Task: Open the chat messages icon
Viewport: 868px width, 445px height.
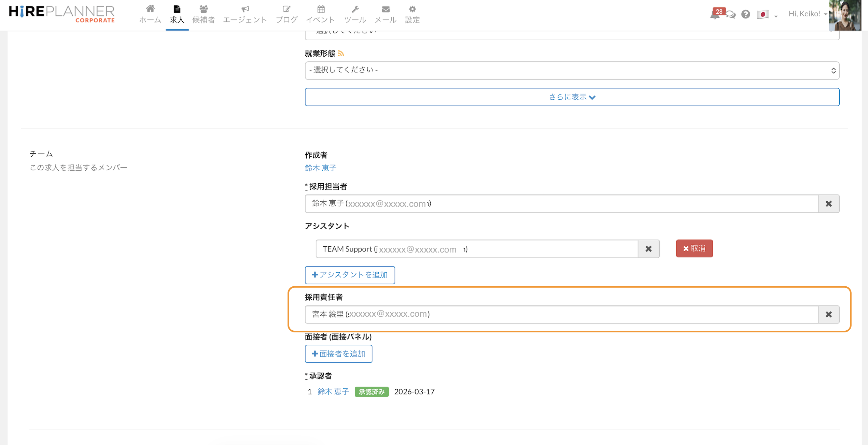Action: click(730, 15)
